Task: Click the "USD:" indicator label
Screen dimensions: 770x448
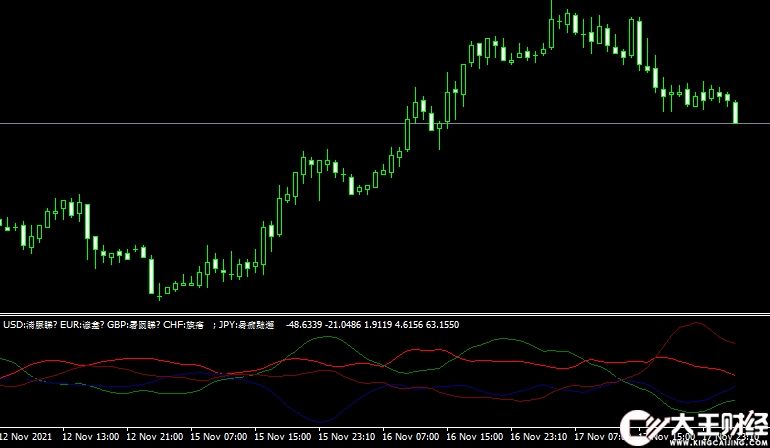Action: [x=13, y=325]
